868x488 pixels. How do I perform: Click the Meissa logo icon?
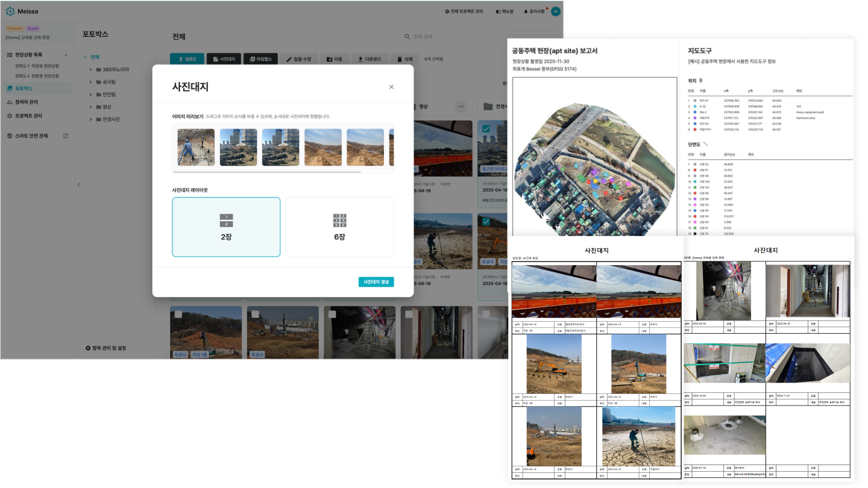(x=10, y=11)
